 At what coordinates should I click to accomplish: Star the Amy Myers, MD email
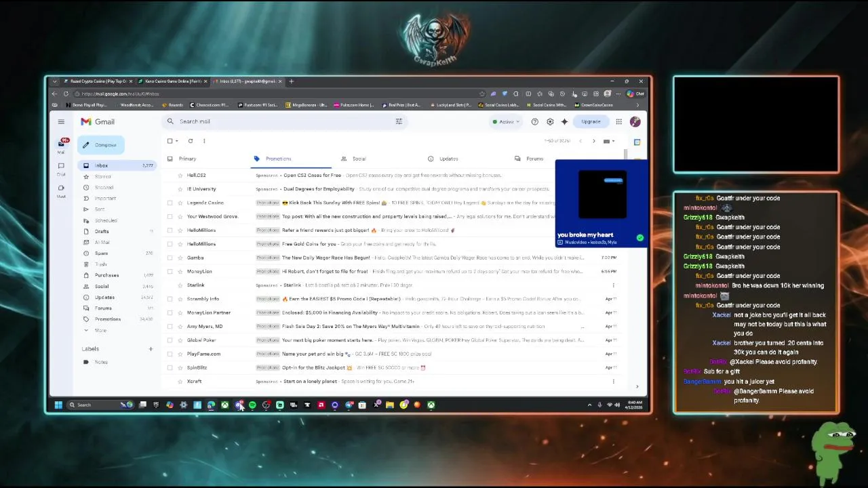coord(180,326)
